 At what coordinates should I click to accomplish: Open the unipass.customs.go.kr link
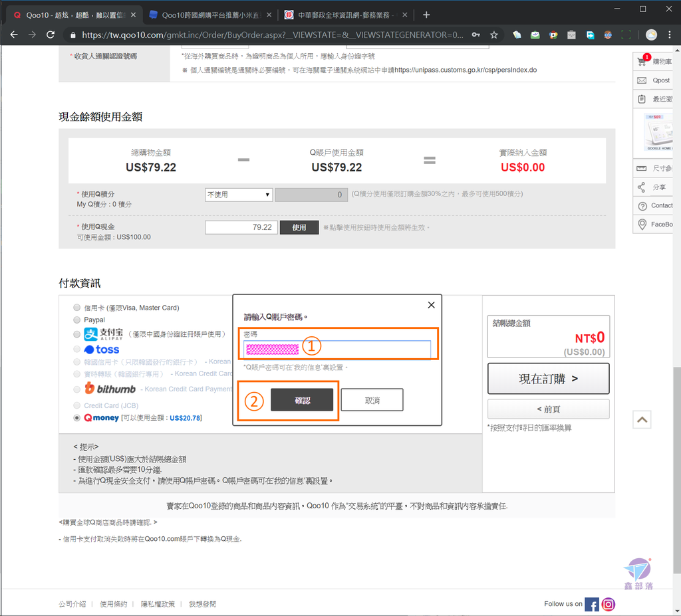[x=466, y=70]
